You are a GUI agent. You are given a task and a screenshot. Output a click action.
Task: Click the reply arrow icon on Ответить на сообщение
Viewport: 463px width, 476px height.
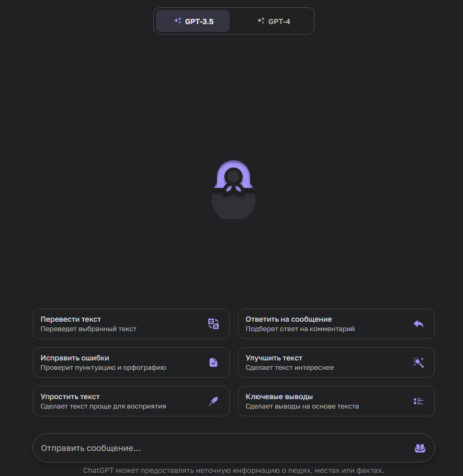click(x=419, y=324)
